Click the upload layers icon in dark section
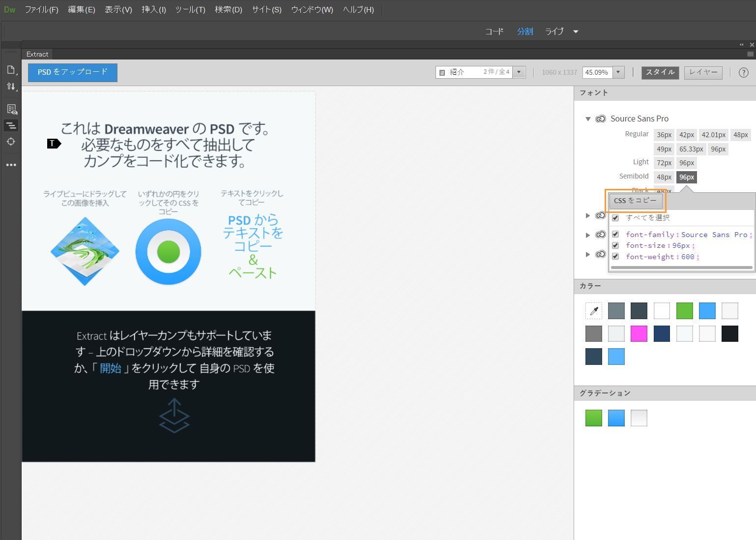This screenshot has width=756, height=540. click(x=174, y=416)
